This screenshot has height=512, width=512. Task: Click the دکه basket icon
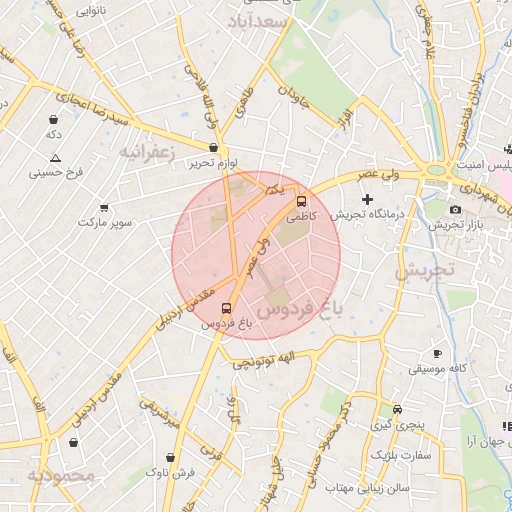[x=53, y=119]
